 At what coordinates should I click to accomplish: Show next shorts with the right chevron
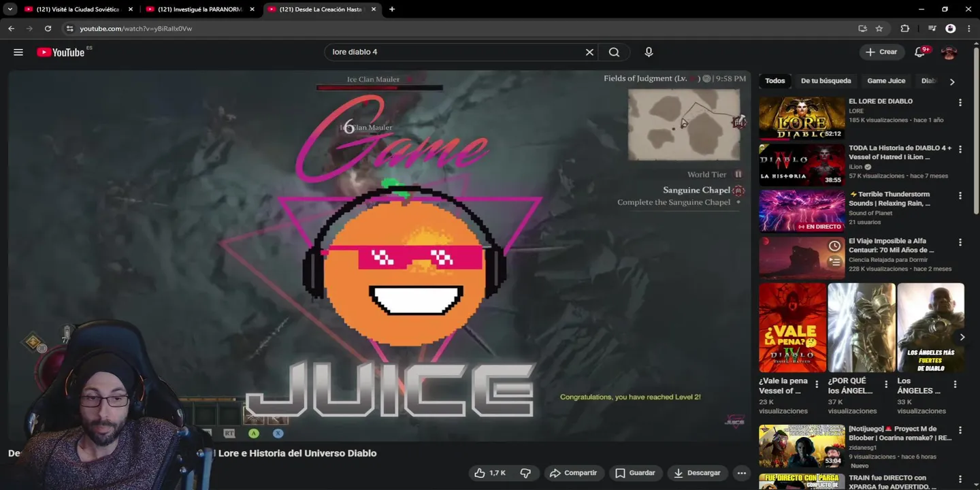[x=962, y=337]
